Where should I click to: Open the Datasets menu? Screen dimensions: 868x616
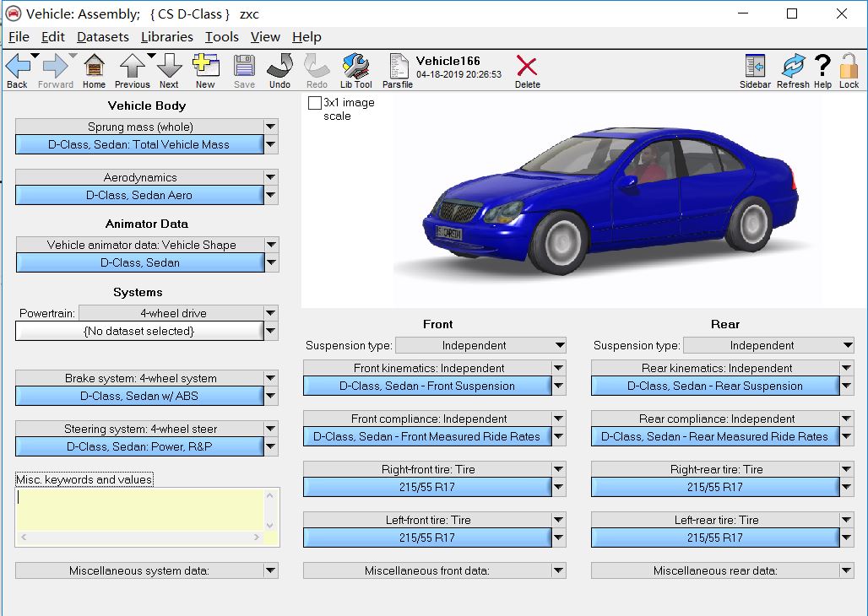tap(102, 37)
